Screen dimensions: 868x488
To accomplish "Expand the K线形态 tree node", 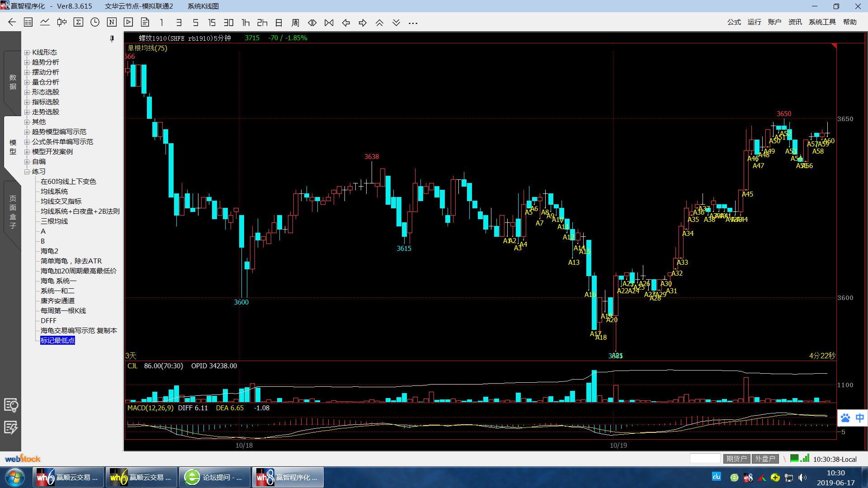I will (x=27, y=52).
